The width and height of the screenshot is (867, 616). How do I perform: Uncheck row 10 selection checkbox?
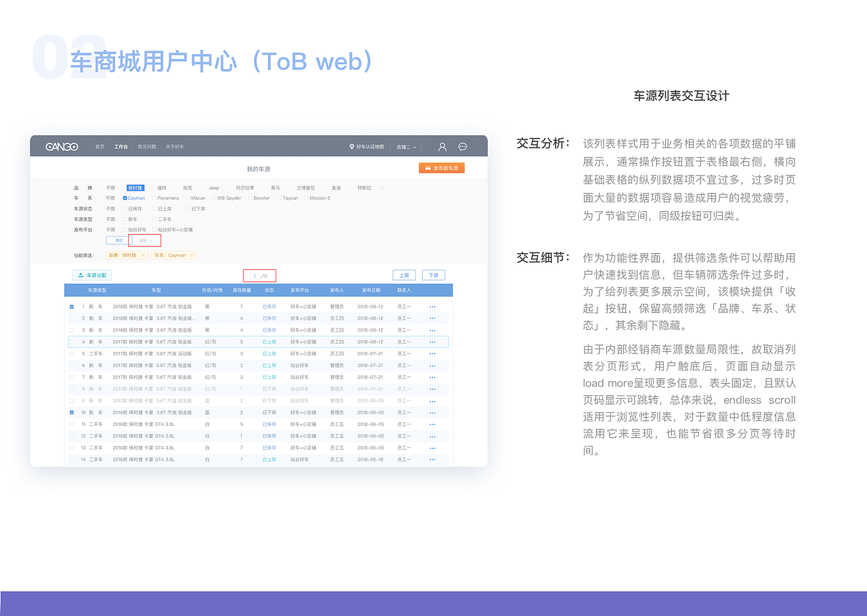coord(72,412)
